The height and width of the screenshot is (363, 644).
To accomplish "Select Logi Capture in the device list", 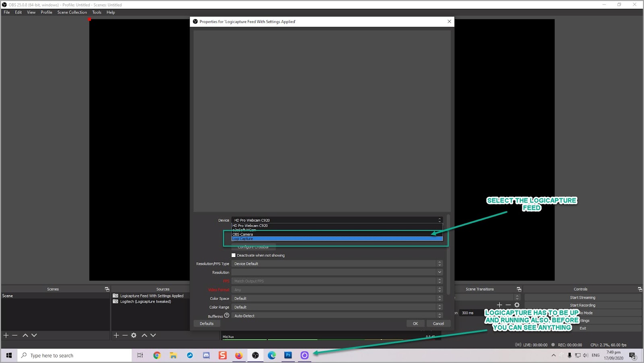I will (337, 239).
